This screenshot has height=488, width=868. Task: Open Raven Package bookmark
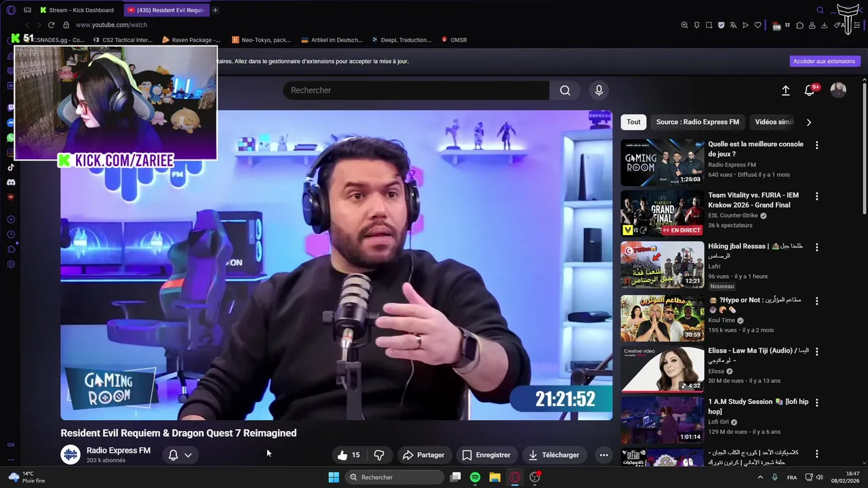[191, 40]
